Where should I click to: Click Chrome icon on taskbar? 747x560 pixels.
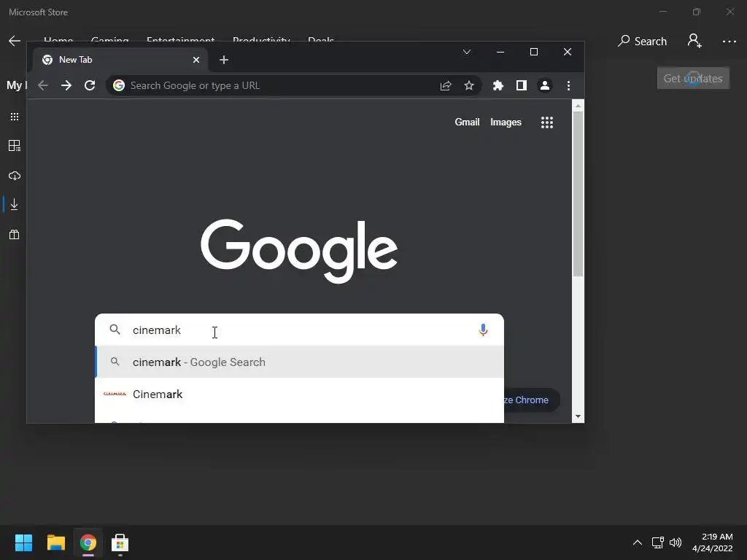88,542
